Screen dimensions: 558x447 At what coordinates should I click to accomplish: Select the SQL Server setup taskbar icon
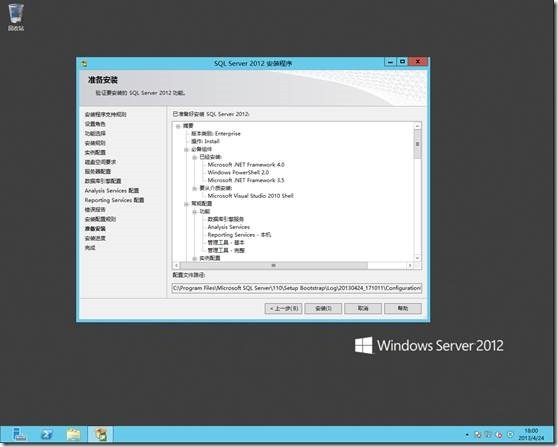(x=101, y=434)
